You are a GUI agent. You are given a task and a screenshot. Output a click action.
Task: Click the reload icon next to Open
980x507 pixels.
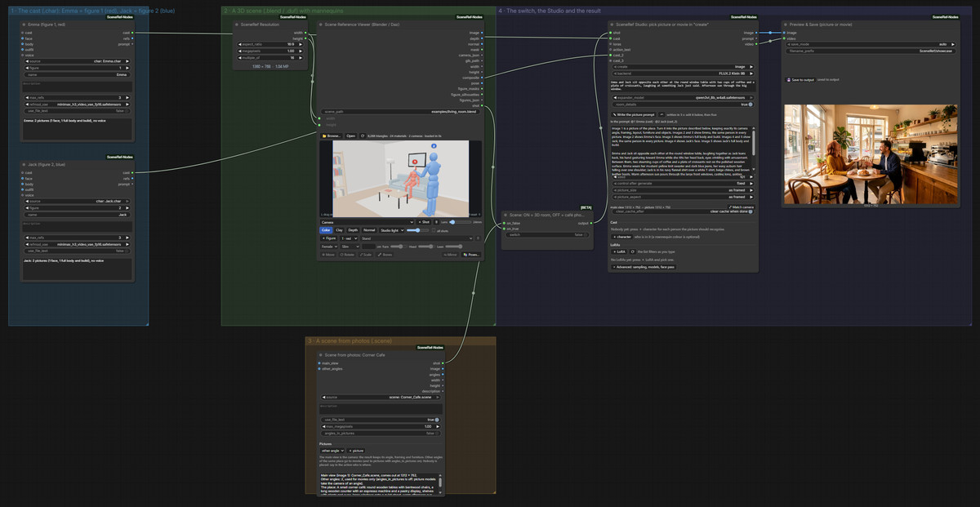click(x=363, y=136)
